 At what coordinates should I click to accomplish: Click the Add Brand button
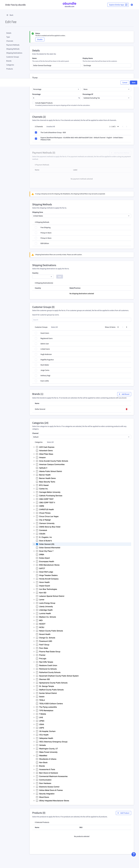(124, 394)
